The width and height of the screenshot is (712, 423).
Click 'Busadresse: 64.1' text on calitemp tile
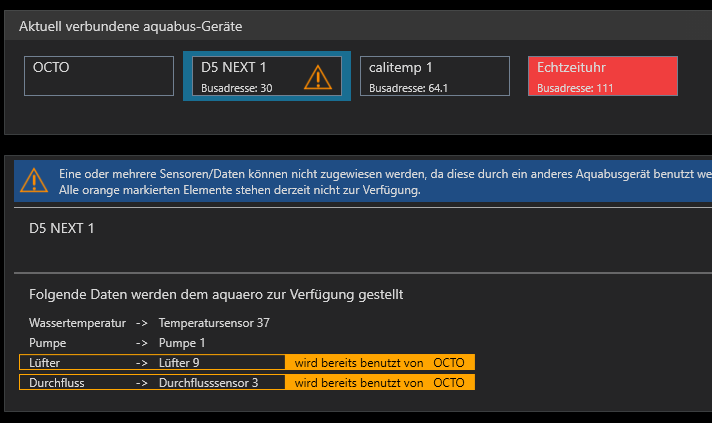[x=408, y=88]
